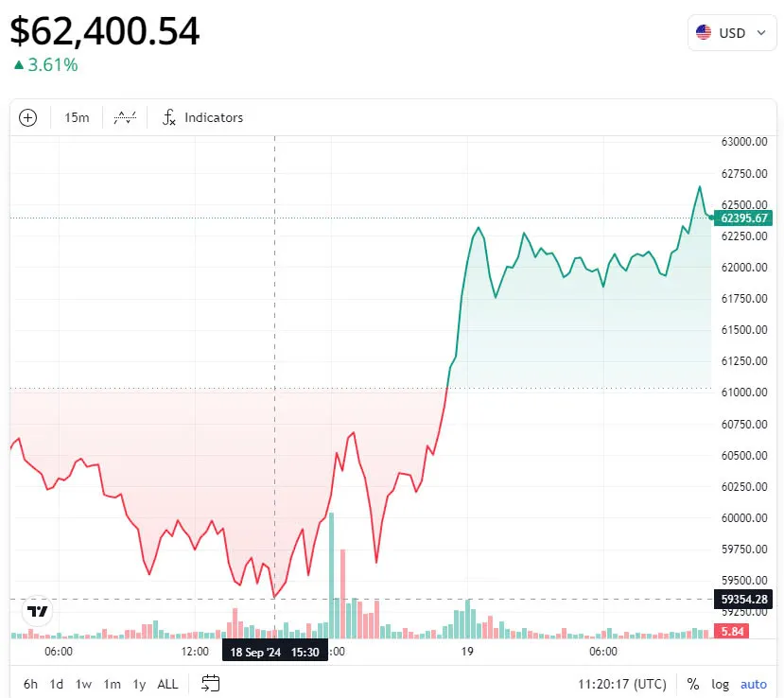The width and height of the screenshot is (784, 698).
Task: Select the 6h time range
Action: (31, 684)
